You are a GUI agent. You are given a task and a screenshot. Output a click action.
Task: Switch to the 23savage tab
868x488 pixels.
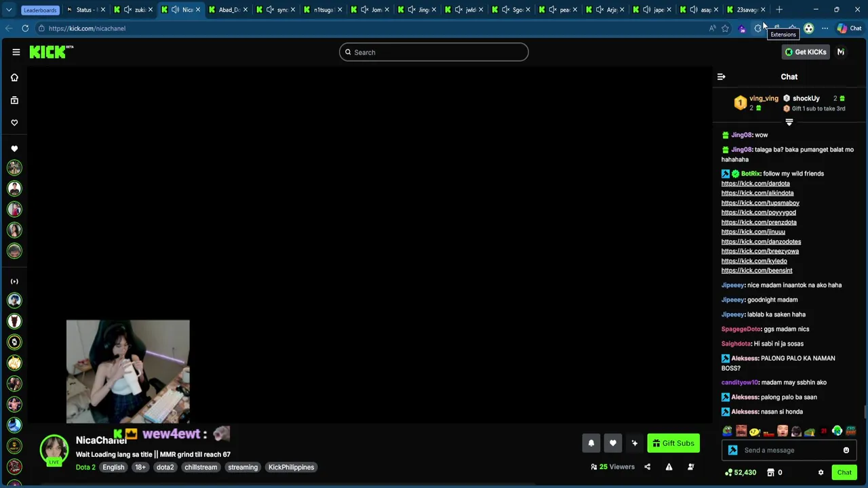point(746,9)
